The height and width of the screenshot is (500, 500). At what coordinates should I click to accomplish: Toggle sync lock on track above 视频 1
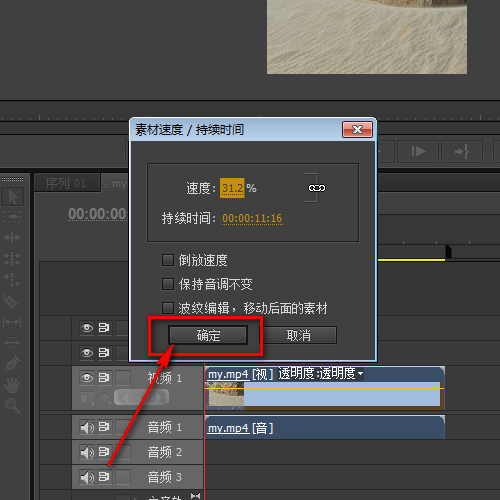coord(104,353)
